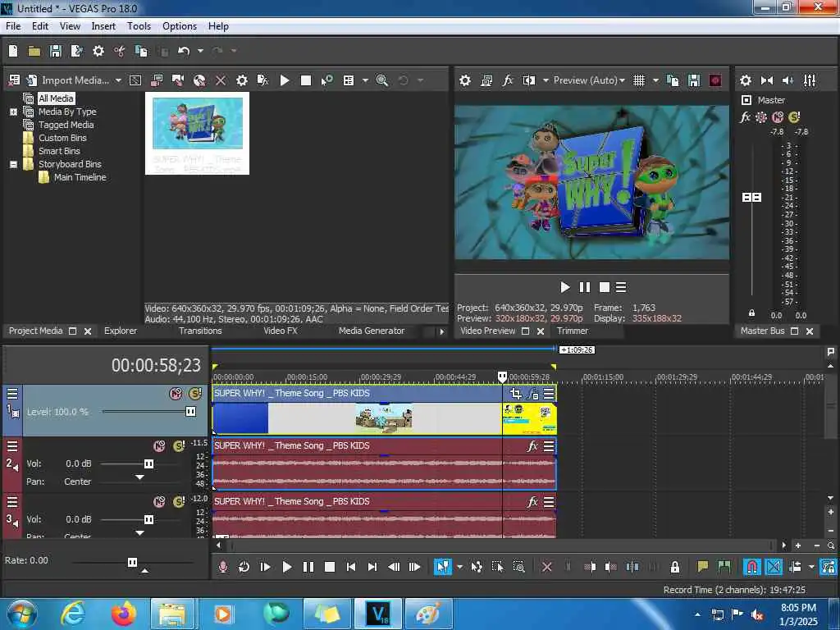Adjust track 2 Vol slider
840x630 pixels.
click(149, 464)
